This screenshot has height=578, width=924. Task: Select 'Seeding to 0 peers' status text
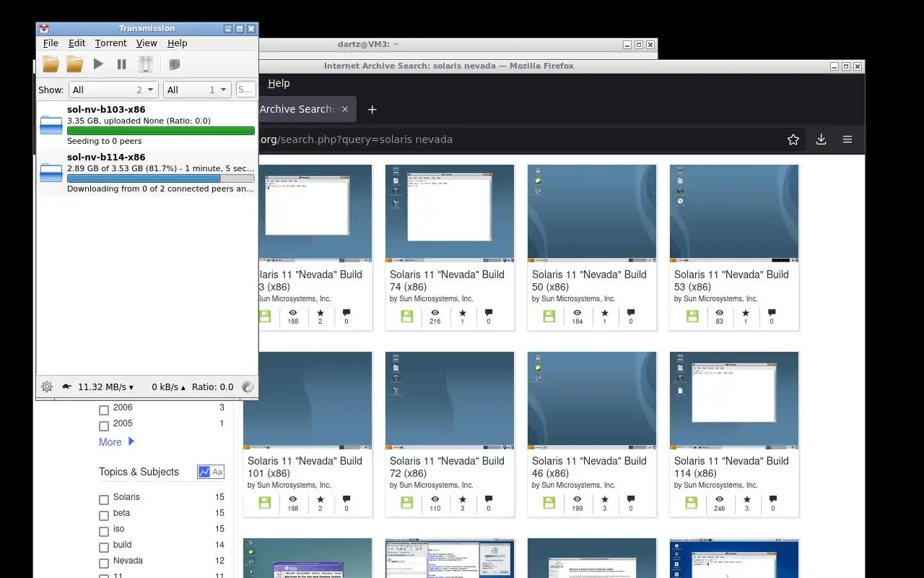tap(105, 141)
